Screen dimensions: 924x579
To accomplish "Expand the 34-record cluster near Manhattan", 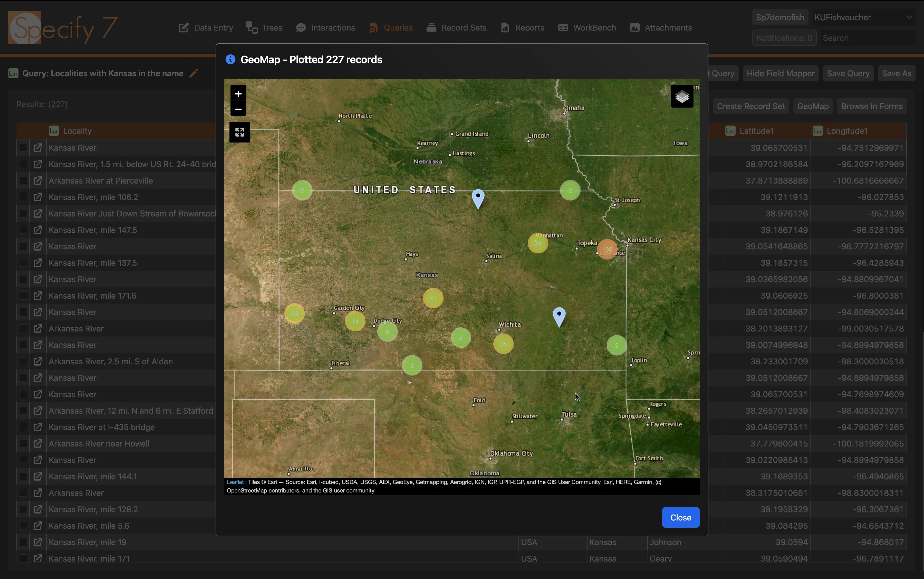I will (x=537, y=243).
